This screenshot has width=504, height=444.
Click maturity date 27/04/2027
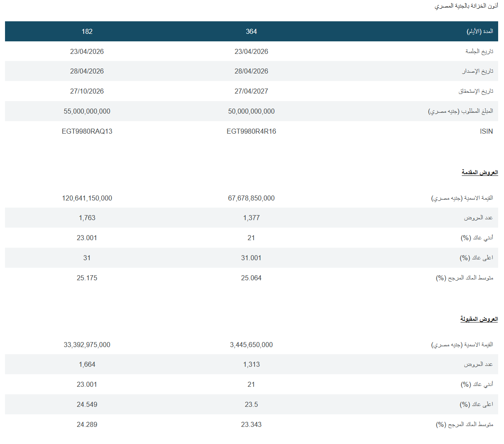(251, 91)
